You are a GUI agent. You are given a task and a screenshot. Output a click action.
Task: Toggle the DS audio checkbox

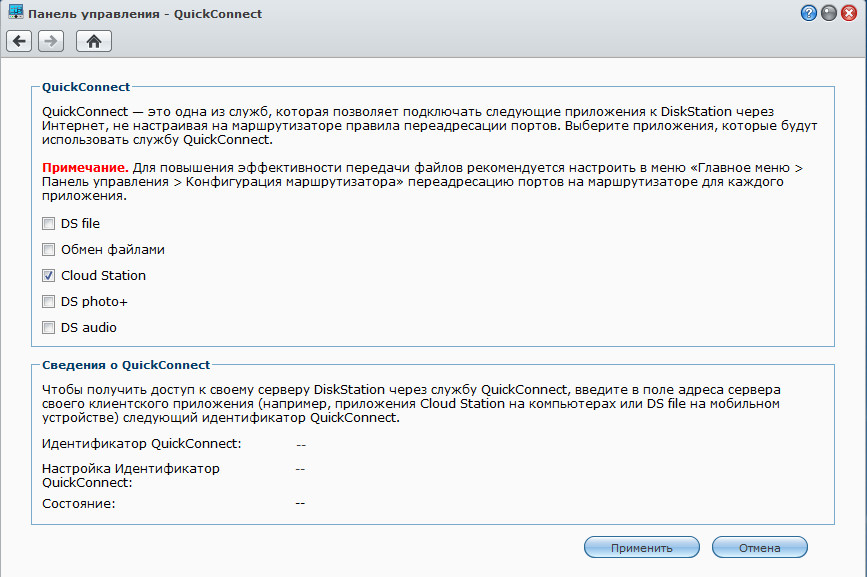(x=48, y=328)
